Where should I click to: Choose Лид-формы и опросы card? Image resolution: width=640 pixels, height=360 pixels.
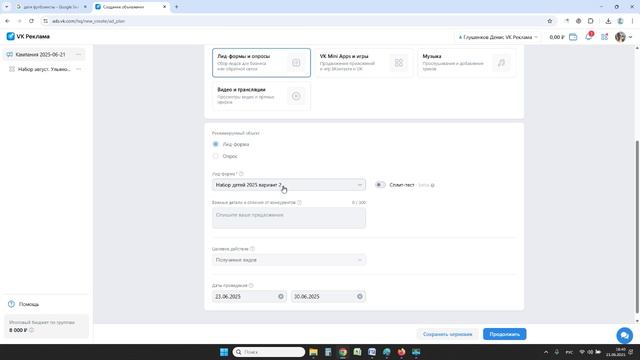tap(261, 62)
